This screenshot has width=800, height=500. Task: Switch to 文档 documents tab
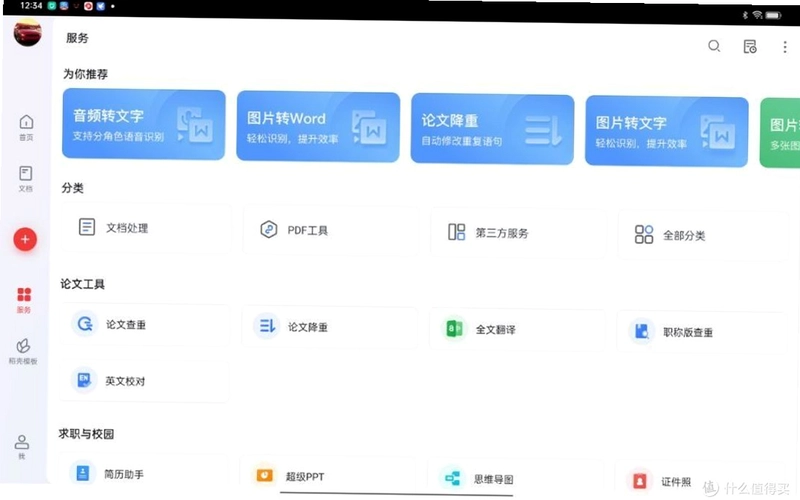[26, 179]
